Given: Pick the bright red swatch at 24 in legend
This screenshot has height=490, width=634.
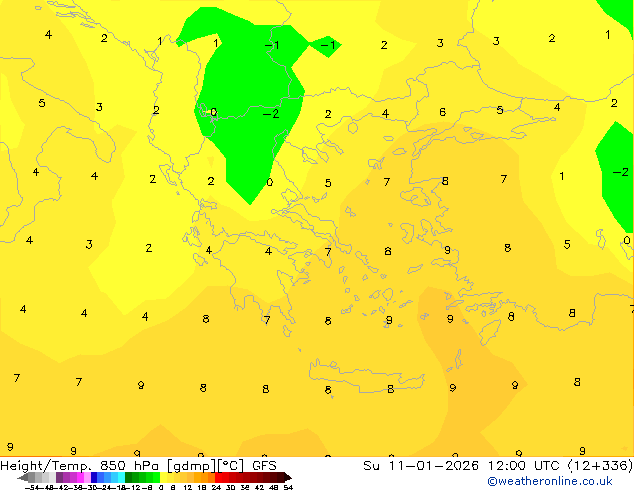Looking at the screenshot, I should click(218, 477).
